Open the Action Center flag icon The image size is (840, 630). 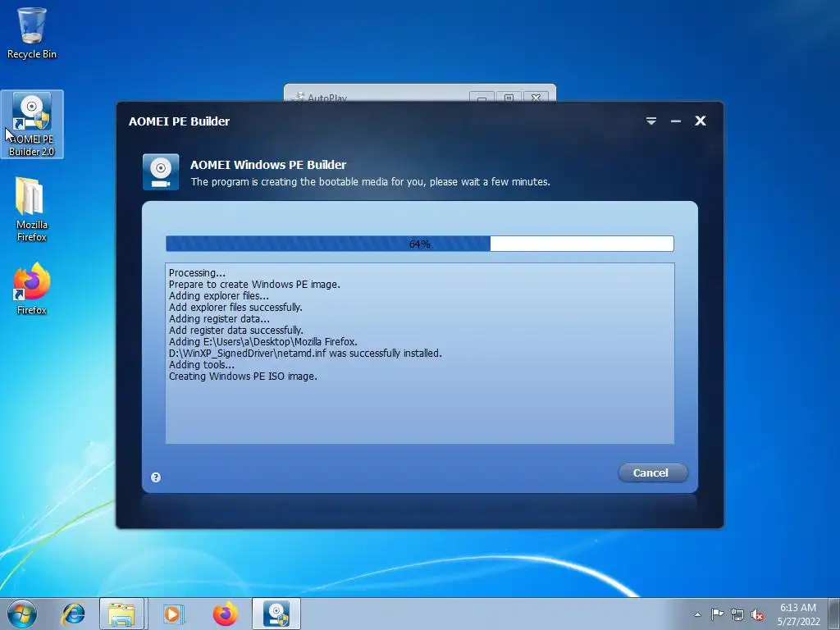click(717, 614)
